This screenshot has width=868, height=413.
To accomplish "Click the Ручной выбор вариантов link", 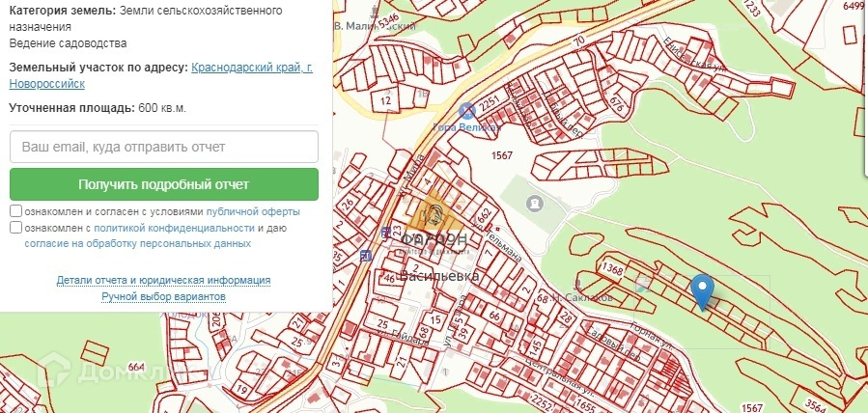I will 163,296.
